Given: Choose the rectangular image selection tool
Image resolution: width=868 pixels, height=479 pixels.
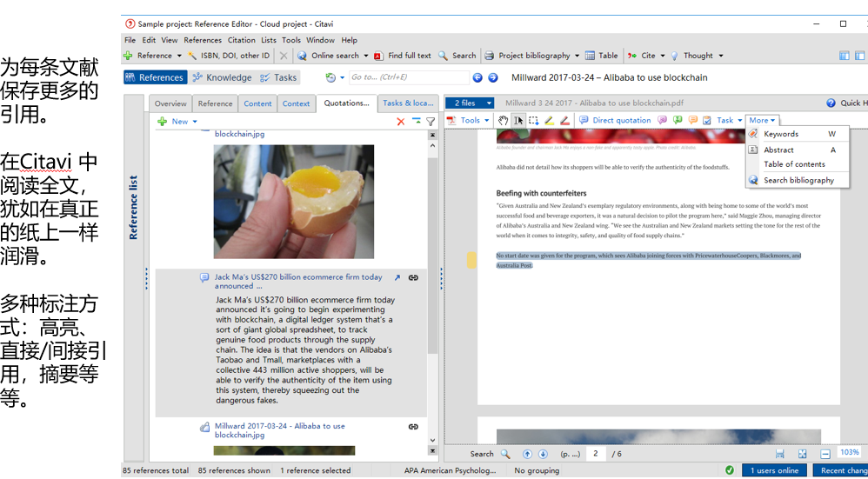Looking at the screenshot, I should coord(534,120).
